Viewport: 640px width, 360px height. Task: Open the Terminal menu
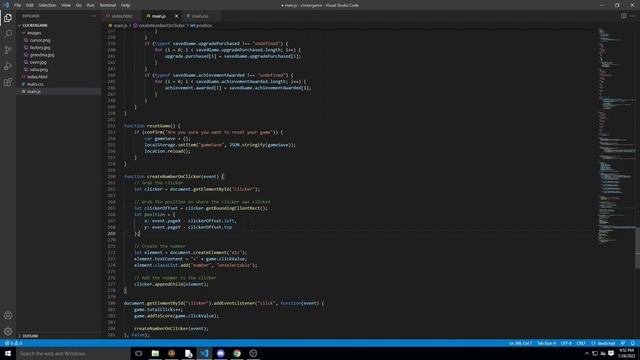point(107,5)
